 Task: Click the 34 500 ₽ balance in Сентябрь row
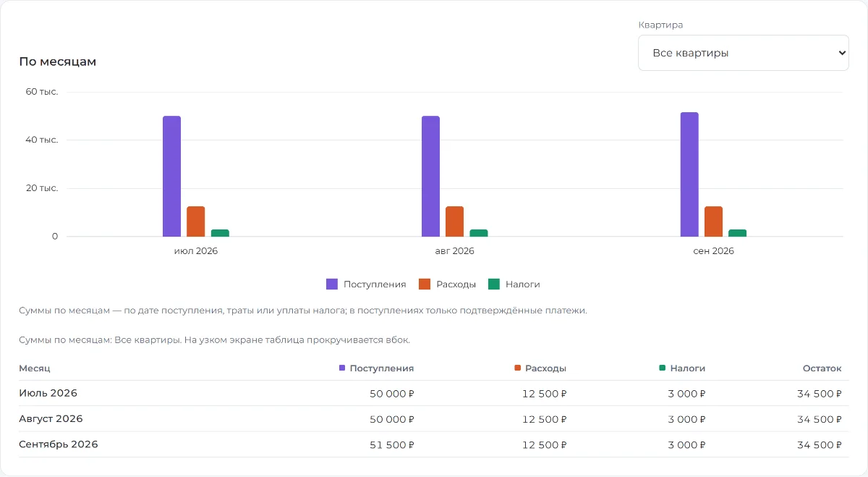pyautogui.click(x=820, y=444)
